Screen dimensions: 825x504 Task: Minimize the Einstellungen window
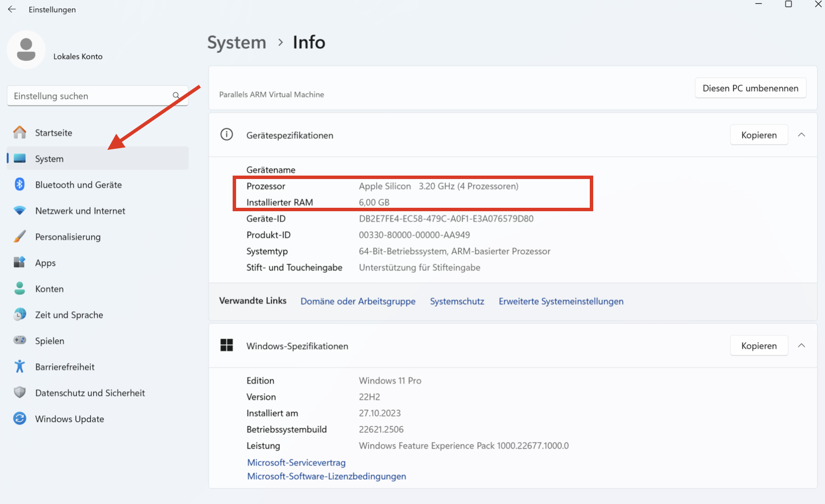click(x=758, y=4)
